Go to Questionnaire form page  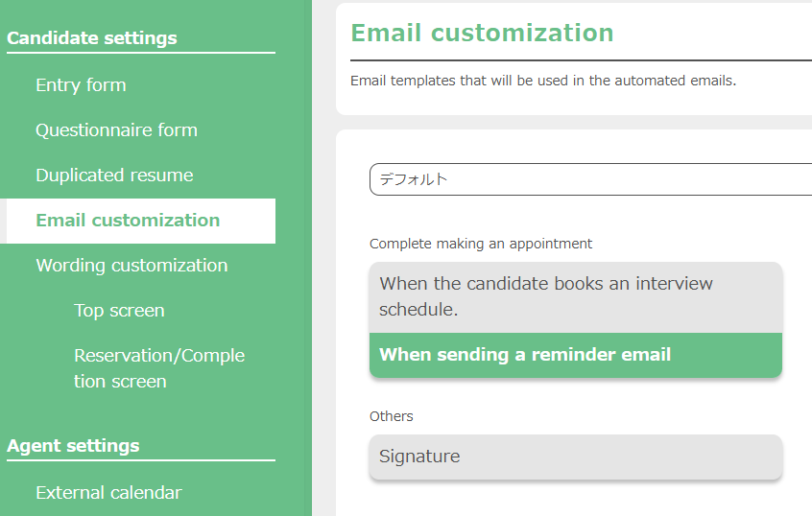[116, 130]
